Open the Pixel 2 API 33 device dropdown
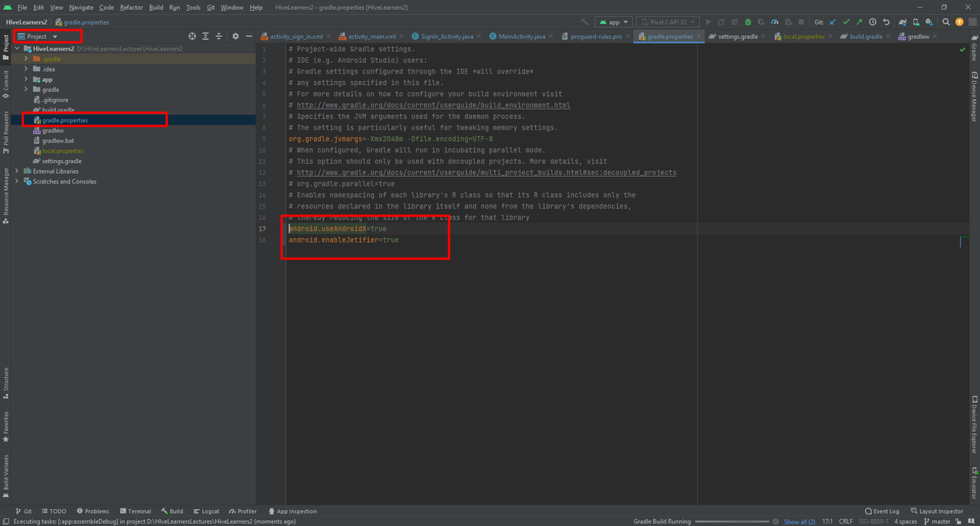Viewport: 980px width, 526px height. point(668,22)
